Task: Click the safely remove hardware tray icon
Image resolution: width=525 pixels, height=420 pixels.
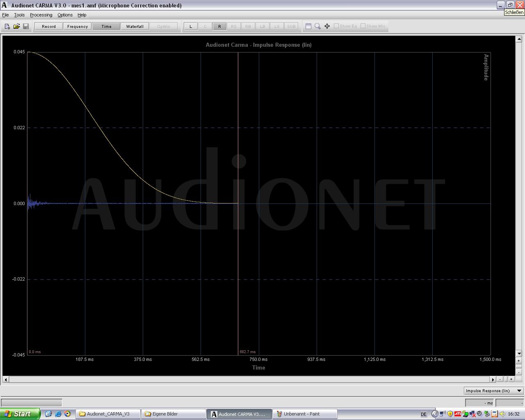Action: pyautogui.click(x=487, y=414)
